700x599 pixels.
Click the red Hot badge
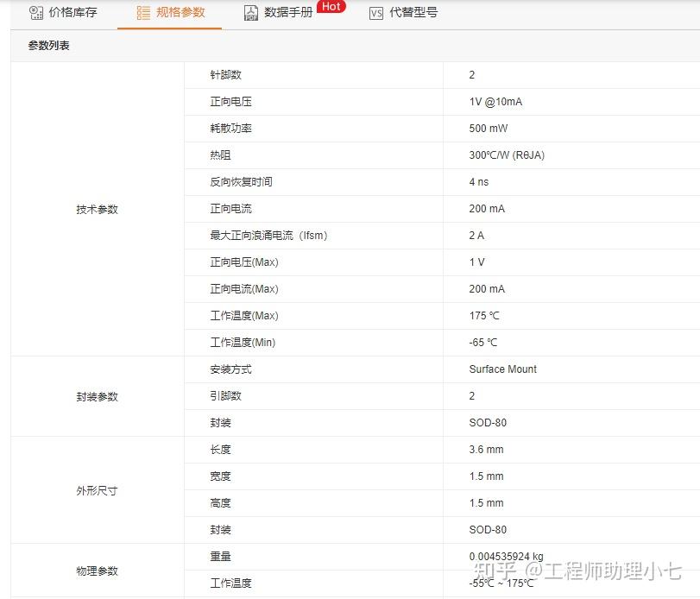click(x=331, y=7)
